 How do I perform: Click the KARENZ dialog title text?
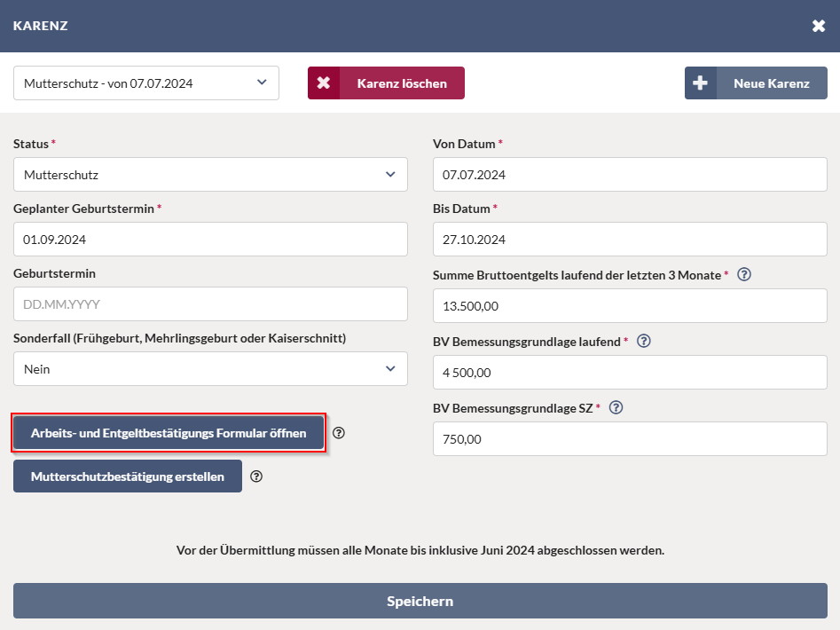tap(40, 26)
